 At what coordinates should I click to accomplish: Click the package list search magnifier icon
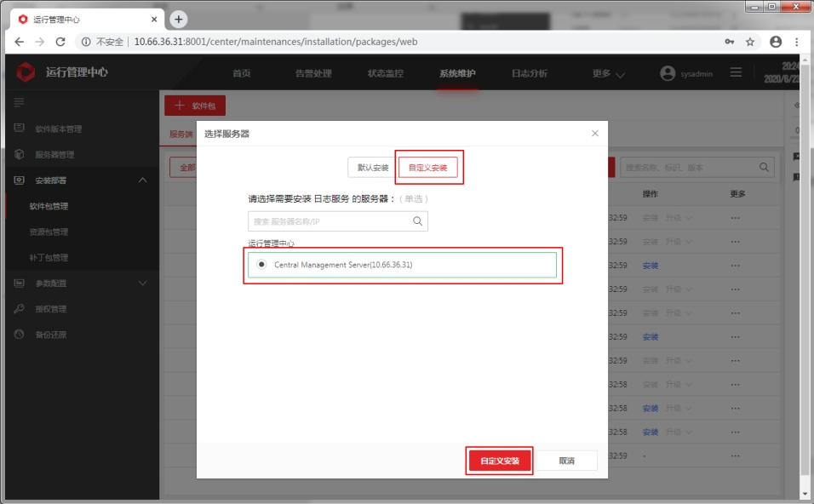765,168
